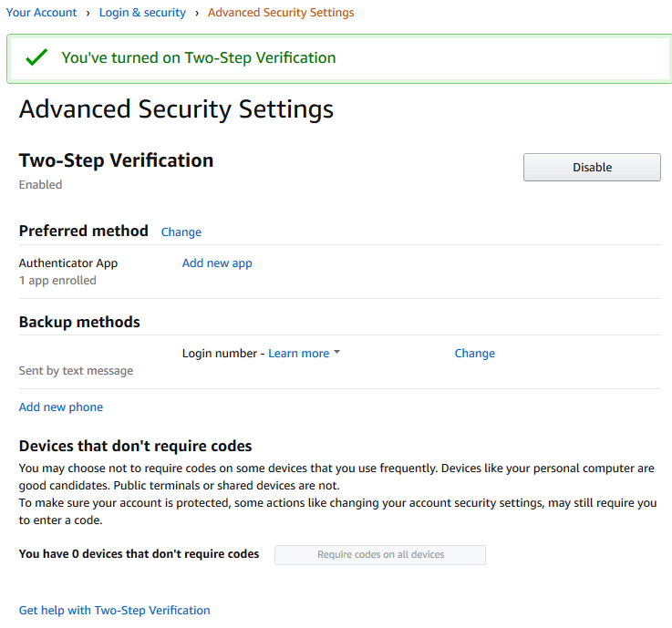
Task: Click Require codes on all devices button
Action: (380, 555)
